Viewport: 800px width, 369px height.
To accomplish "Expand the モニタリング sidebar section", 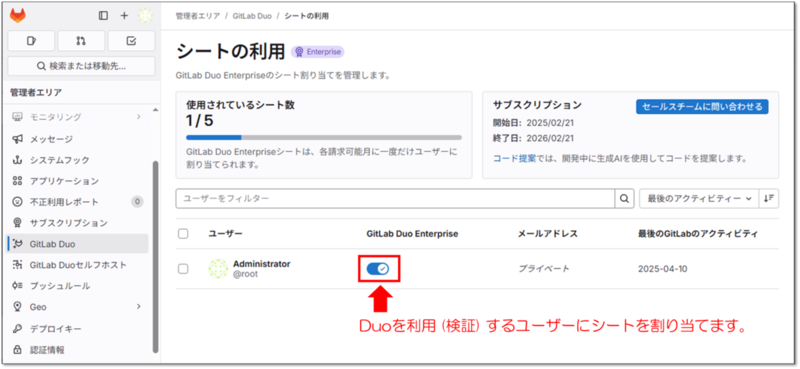I will [x=78, y=117].
